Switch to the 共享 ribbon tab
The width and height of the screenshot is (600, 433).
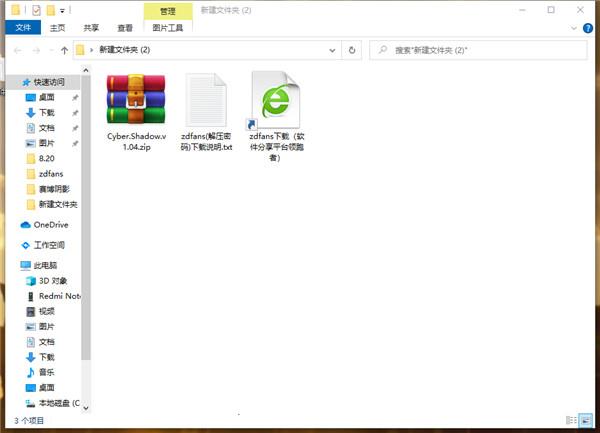[91, 28]
